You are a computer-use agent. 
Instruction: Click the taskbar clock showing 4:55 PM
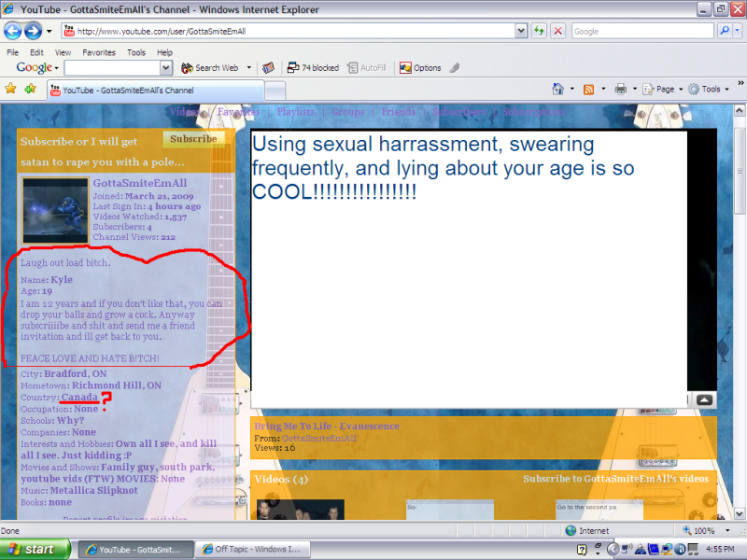tap(720, 549)
